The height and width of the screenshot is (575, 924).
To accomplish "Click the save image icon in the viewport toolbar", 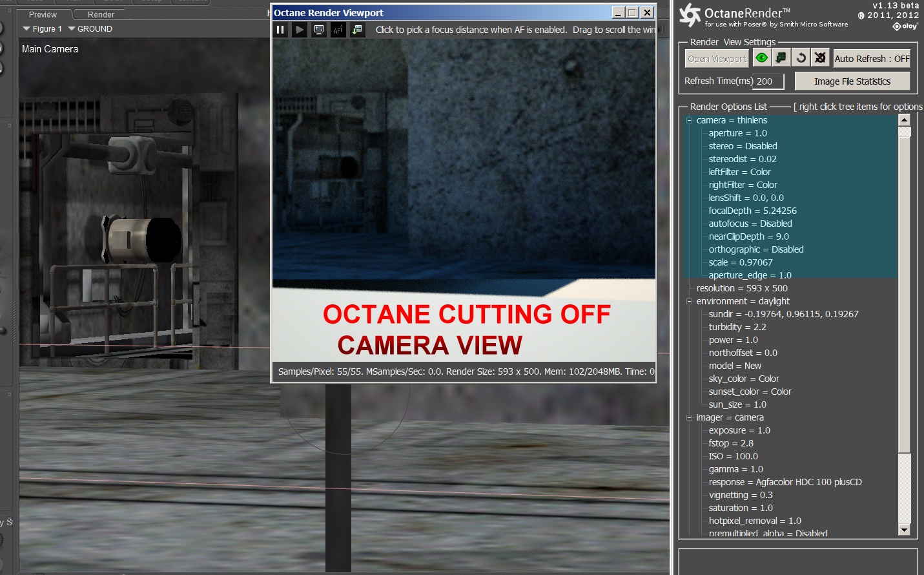I will coord(358,30).
